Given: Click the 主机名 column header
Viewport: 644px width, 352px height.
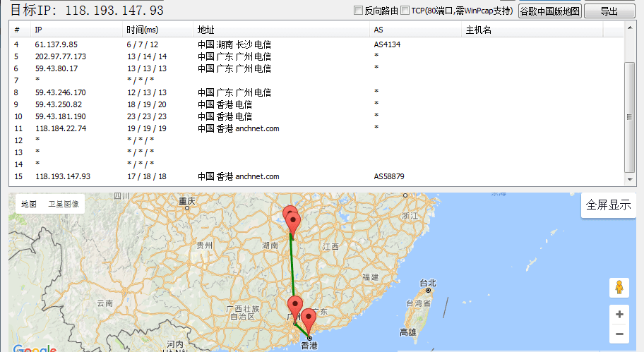Looking at the screenshot, I should tap(479, 30).
